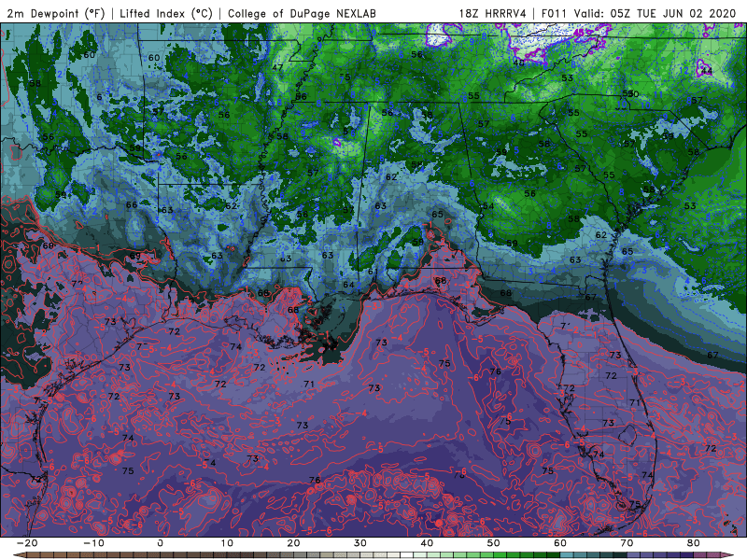Click the '61' dewpoint value on map

click(373, 272)
